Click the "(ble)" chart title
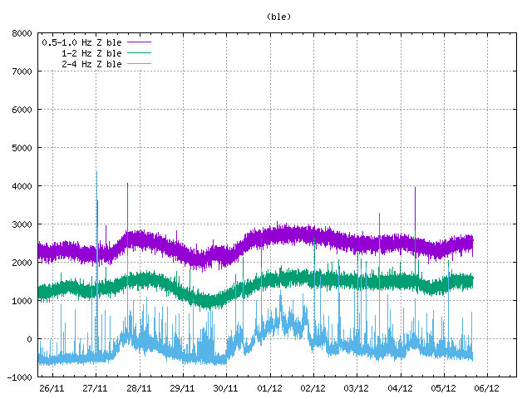 tap(278, 17)
